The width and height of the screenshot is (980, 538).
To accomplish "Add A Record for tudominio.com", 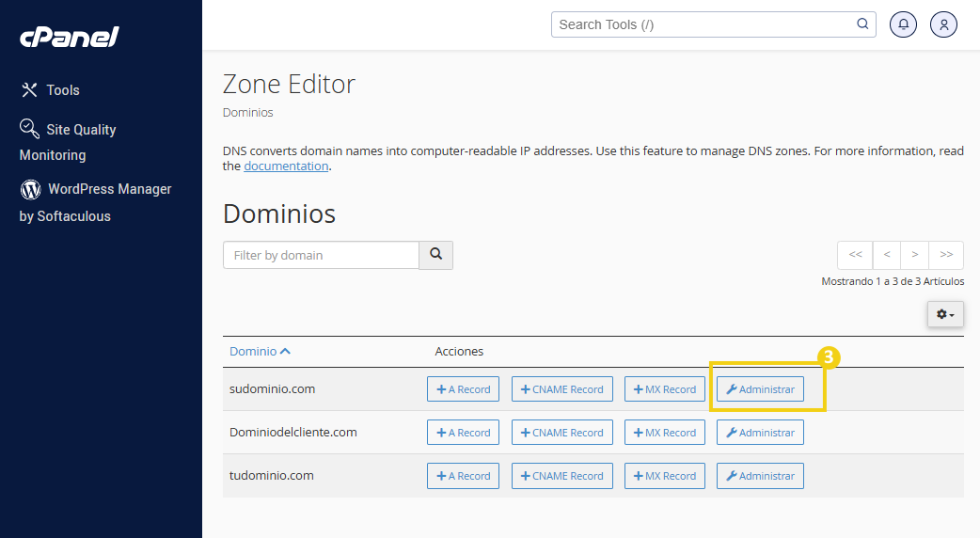I will tap(463, 476).
